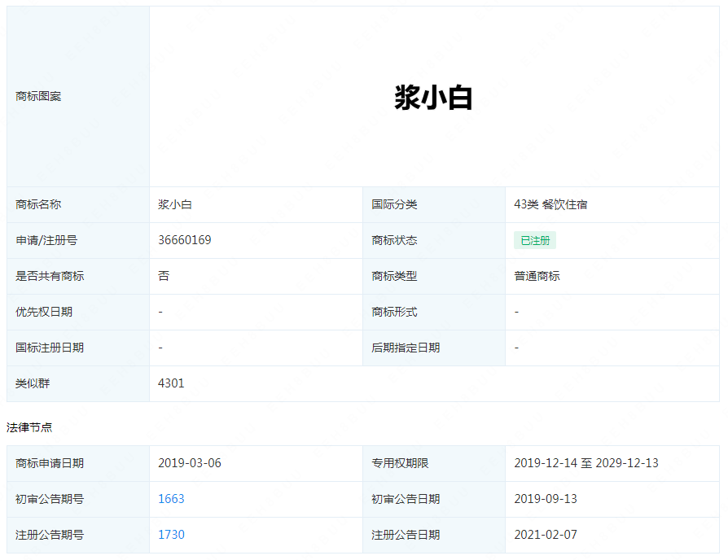The height and width of the screenshot is (560, 728).
Task: Click the 商标图案 row label
Action: (x=38, y=96)
